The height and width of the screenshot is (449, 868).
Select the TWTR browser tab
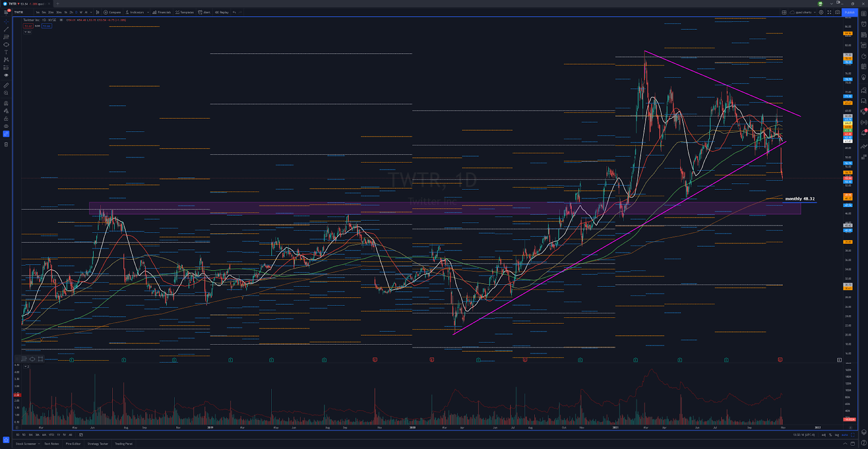[x=26, y=4]
